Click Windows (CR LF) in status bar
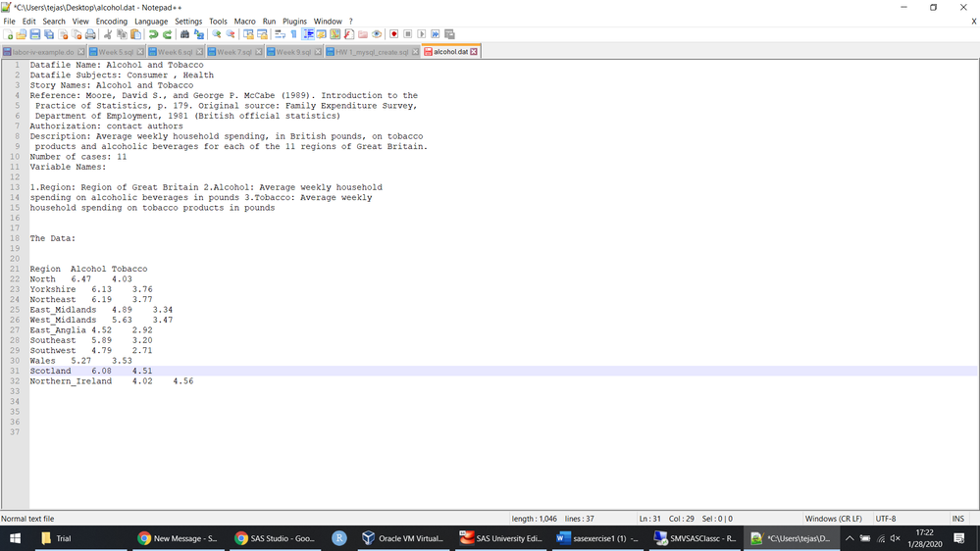This screenshot has height=551, width=980. [833, 519]
